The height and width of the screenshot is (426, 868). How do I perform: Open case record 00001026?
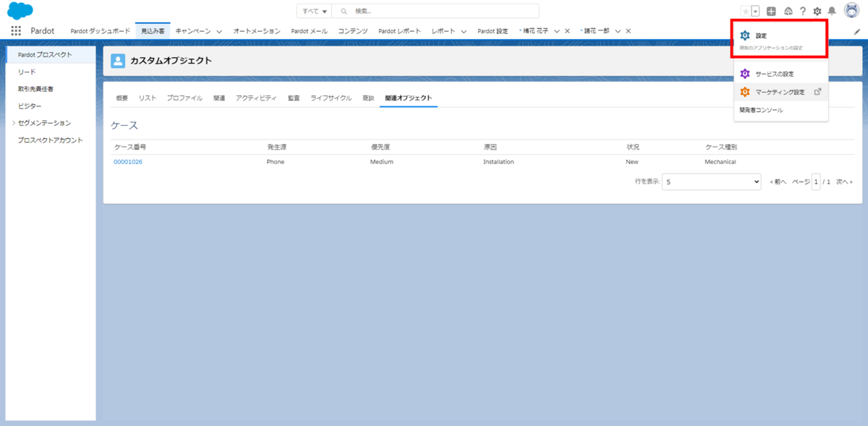click(127, 161)
